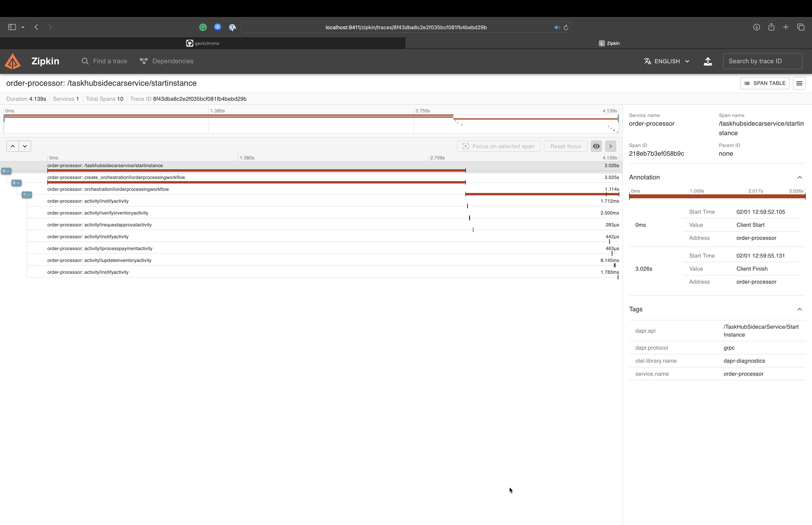Collapse spans with up arrow button

click(x=13, y=146)
